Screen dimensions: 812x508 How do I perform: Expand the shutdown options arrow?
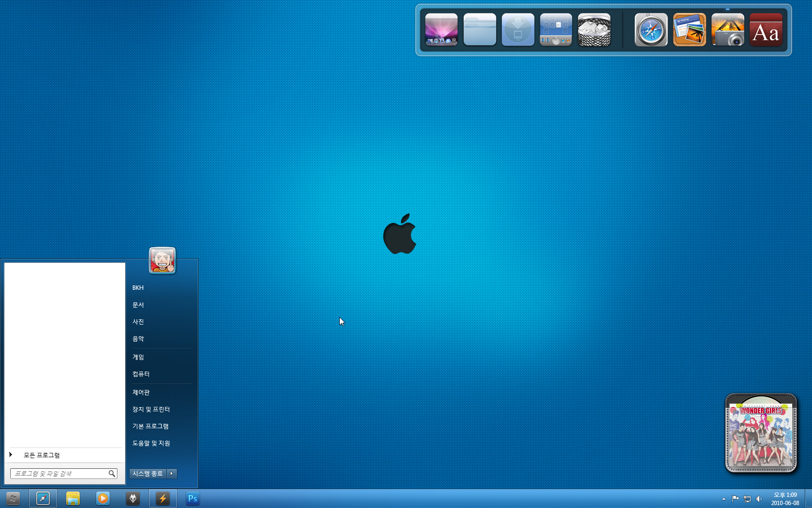[x=172, y=474]
